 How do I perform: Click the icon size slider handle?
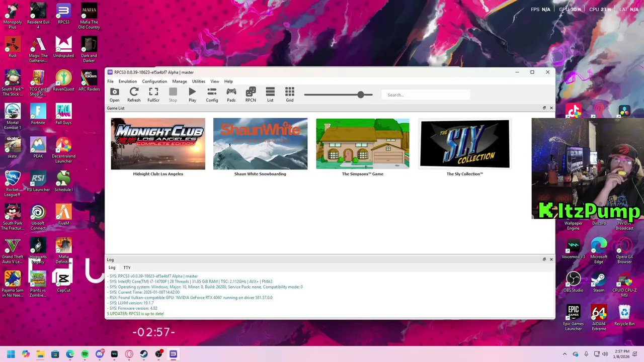[x=361, y=95]
